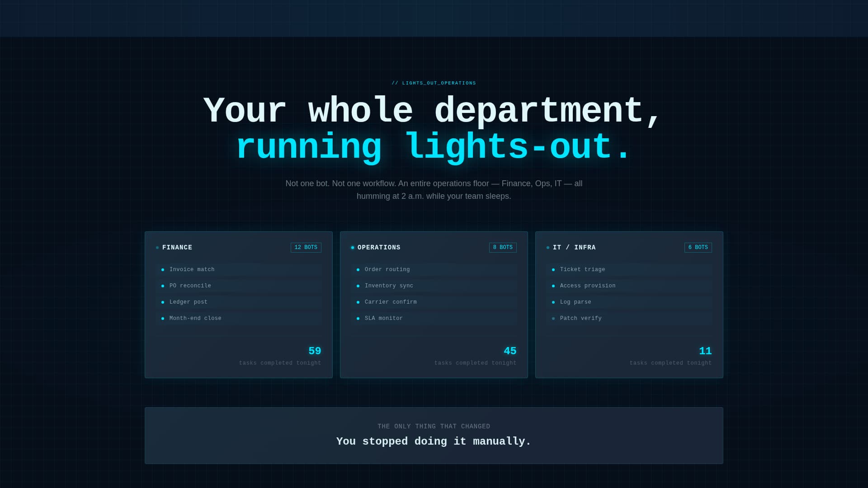Viewport: 868px width, 488px height.
Task: Click the Operations card status dot
Action: click(353, 248)
